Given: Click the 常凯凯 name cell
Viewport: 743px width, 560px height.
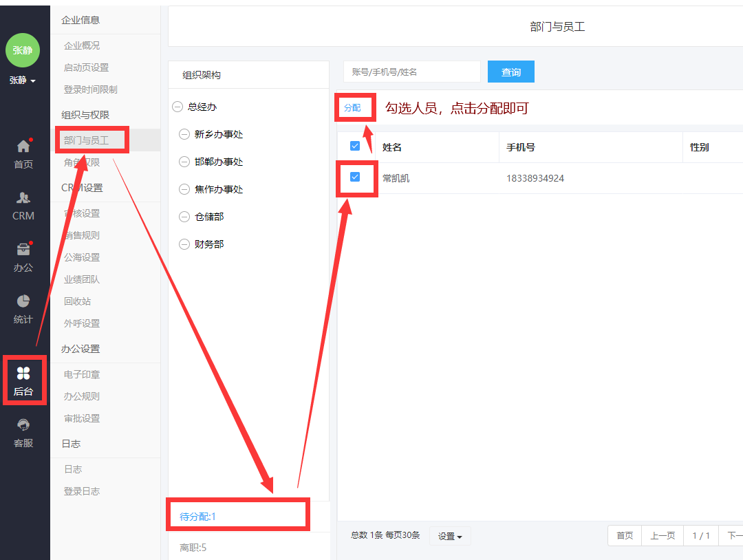Looking at the screenshot, I should 396,179.
